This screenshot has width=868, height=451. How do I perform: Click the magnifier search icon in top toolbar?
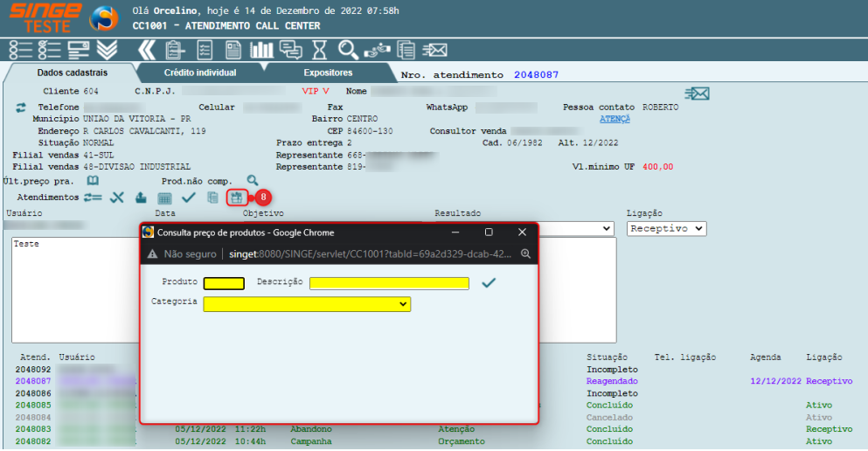(348, 51)
